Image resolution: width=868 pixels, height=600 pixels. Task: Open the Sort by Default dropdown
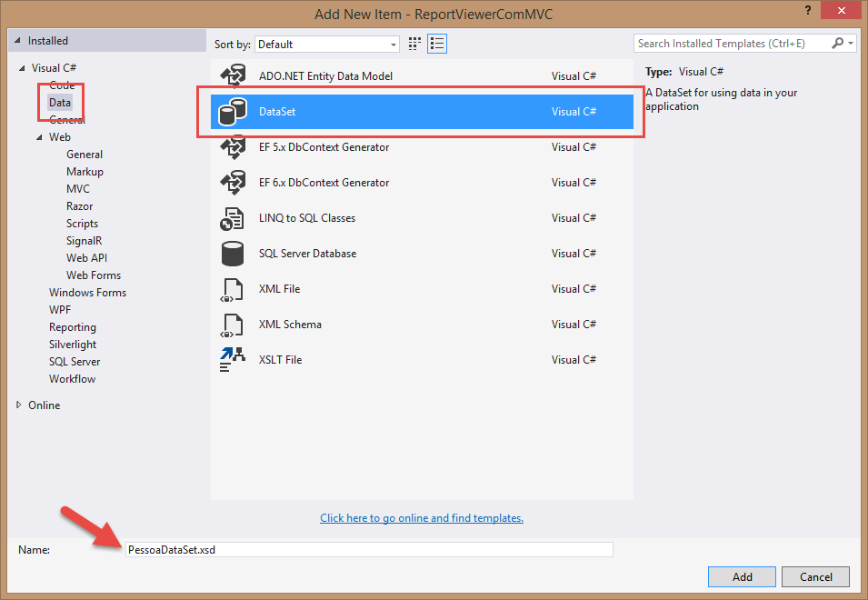pos(326,45)
